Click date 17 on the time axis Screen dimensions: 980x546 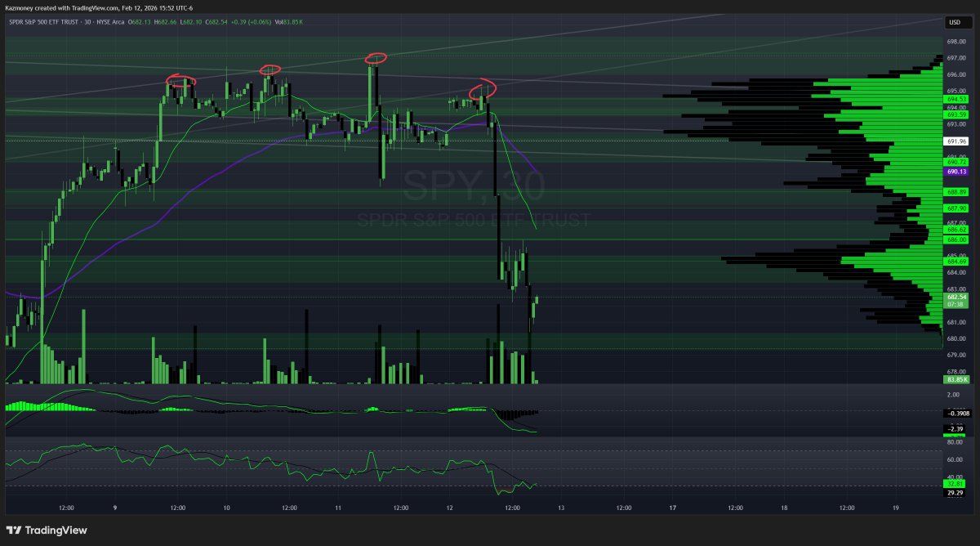point(672,508)
